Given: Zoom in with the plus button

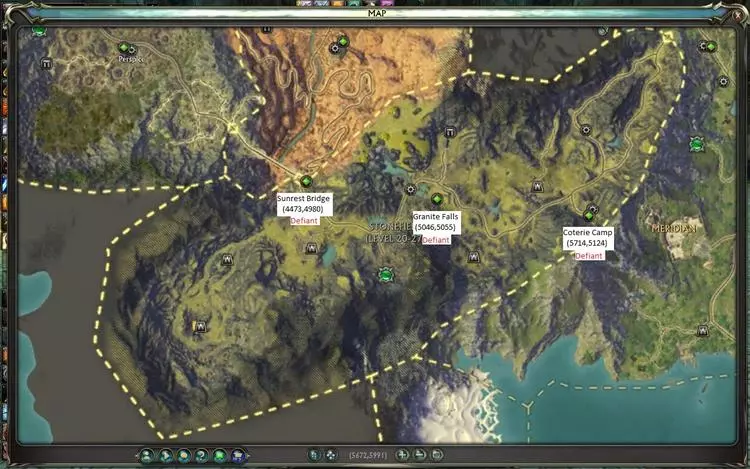Looking at the screenshot, I should point(402,455).
